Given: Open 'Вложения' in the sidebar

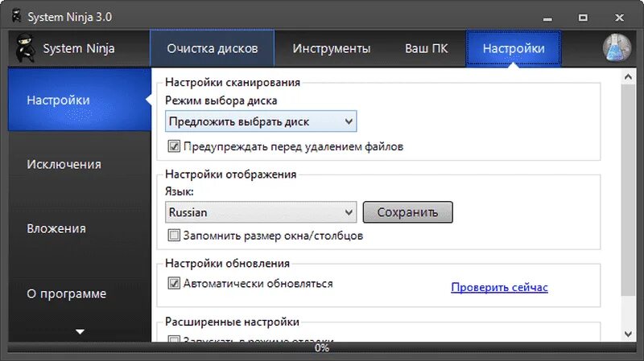Looking at the screenshot, I should pos(80,228).
